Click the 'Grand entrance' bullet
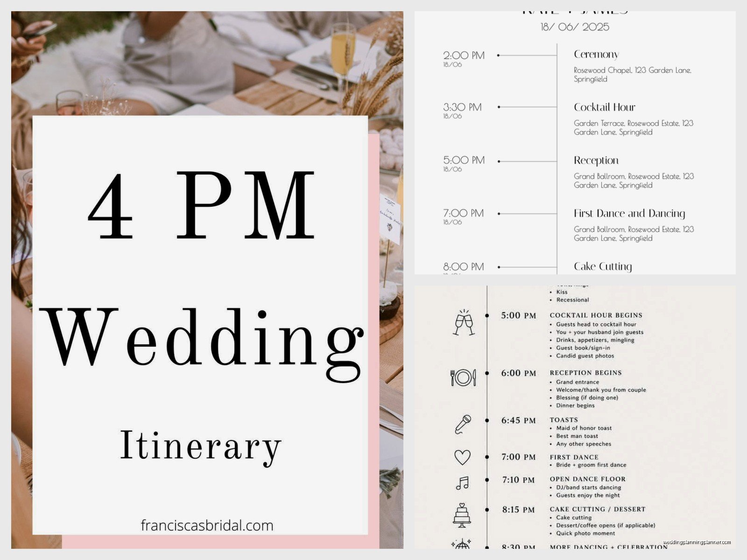Screen dimensions: 747x560 click(577, 382)
